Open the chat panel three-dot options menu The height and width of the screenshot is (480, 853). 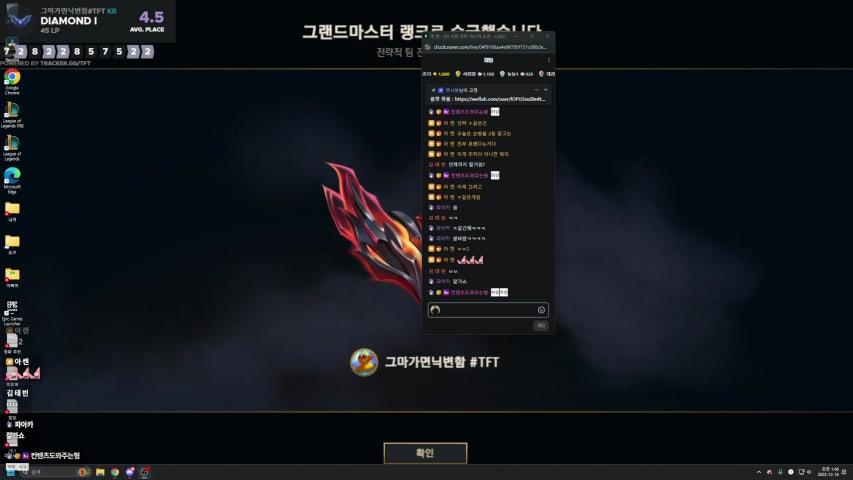[x=548, y=60]
